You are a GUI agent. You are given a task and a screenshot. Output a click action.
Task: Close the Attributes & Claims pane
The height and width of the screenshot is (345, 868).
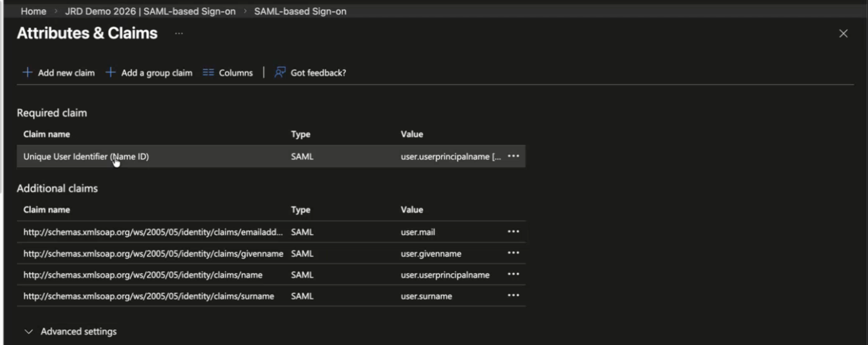point(843,33)
